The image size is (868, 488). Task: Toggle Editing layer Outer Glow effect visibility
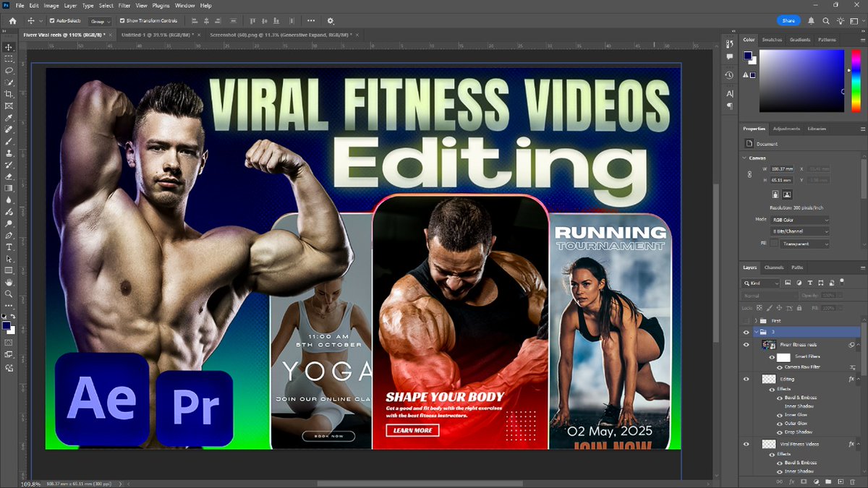tap(780, 423)
